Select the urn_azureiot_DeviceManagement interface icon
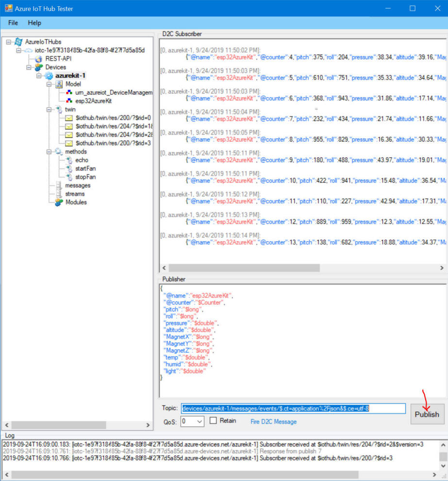 (x=69, y=92)
